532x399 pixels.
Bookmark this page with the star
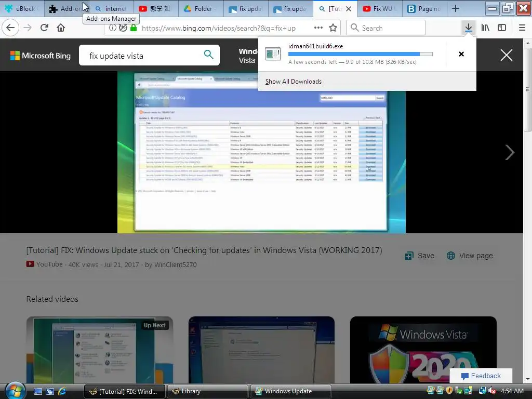click(x=333, y=28)
